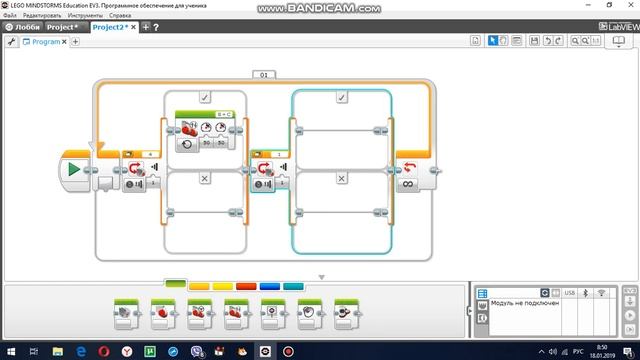The height and width of the screenshot is (360, 640).
Task: Select Wi-Fi connection column
Action: (x=601, y=293)
